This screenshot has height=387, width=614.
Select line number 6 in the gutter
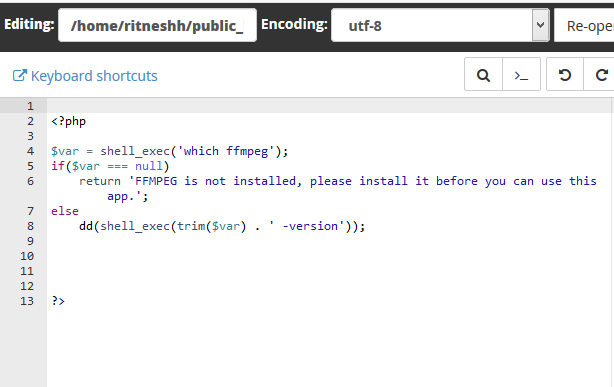point(30,181)
